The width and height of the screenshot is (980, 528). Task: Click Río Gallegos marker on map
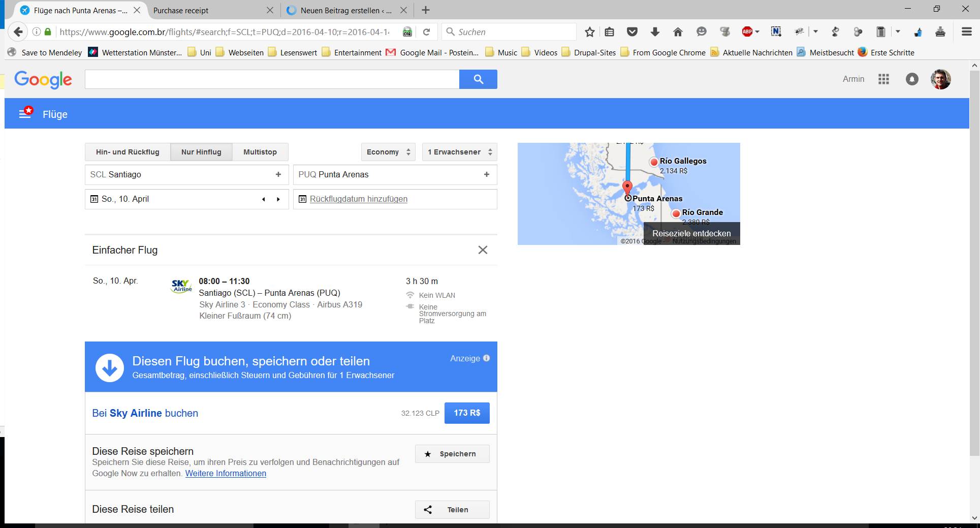(x=654, y=162)
